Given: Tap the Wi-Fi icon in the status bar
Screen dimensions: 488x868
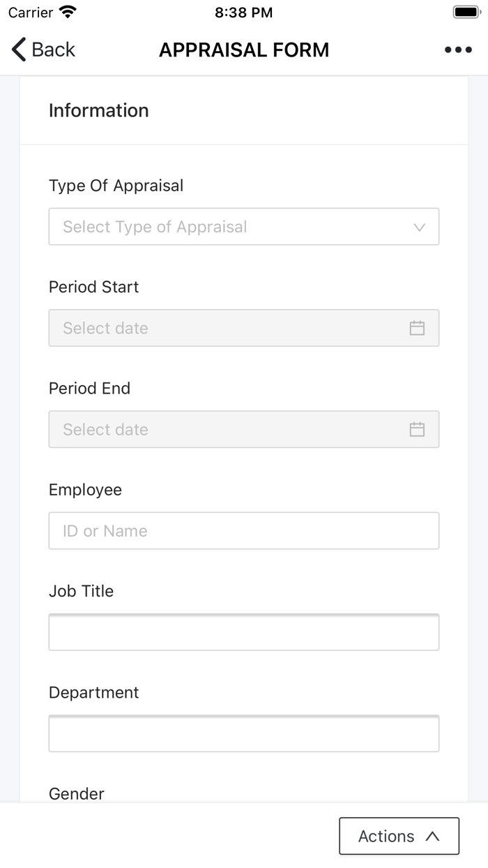Looking at the screenshot, I should 65,11.
